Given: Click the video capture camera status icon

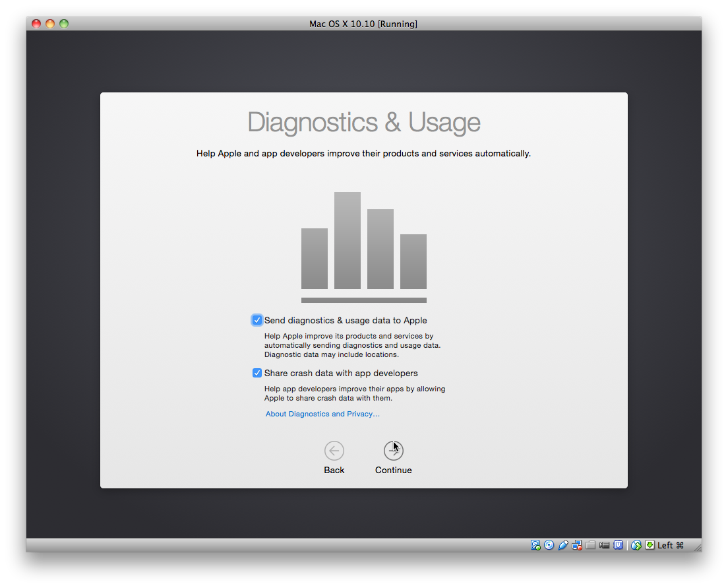Looking at the screenshot, I should point(604,544).
